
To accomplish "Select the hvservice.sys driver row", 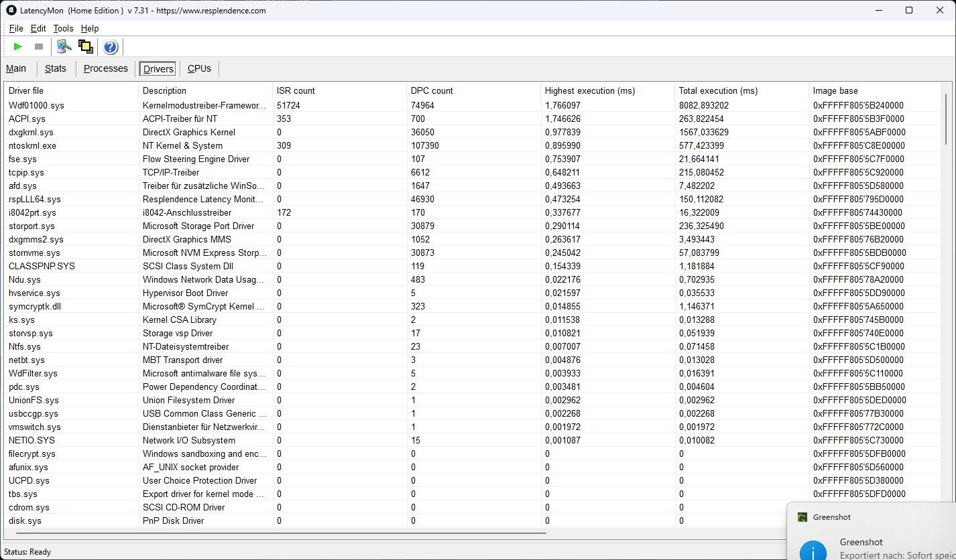I will pos(473,293).
